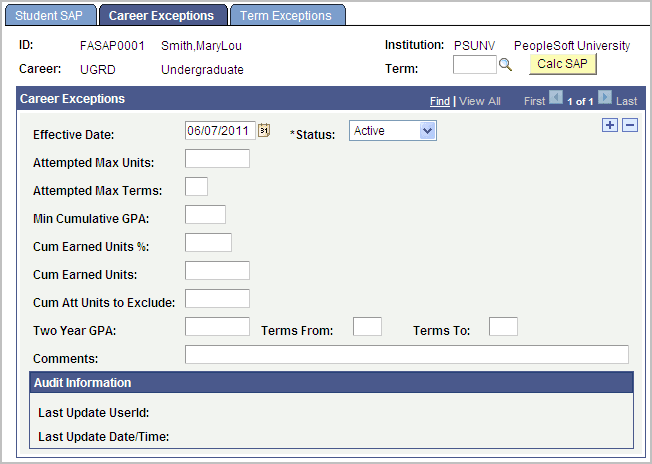Click the Last navigation link
The width and height of the screenshot is (652, 464).
(x=627, y=101)
